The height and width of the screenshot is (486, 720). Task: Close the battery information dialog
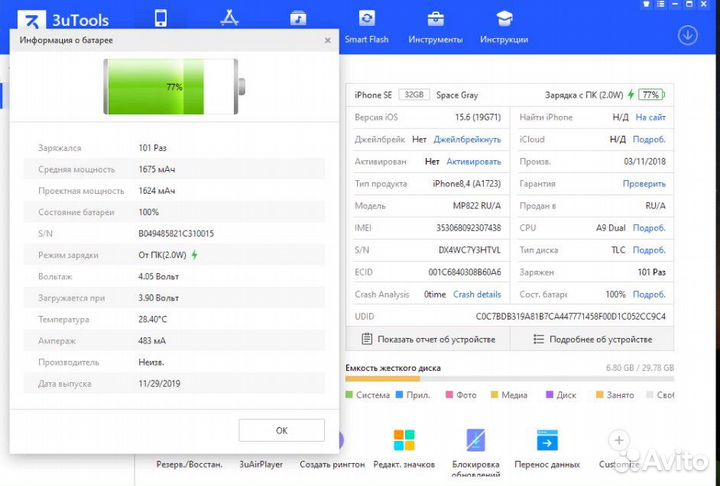(327, 40)
